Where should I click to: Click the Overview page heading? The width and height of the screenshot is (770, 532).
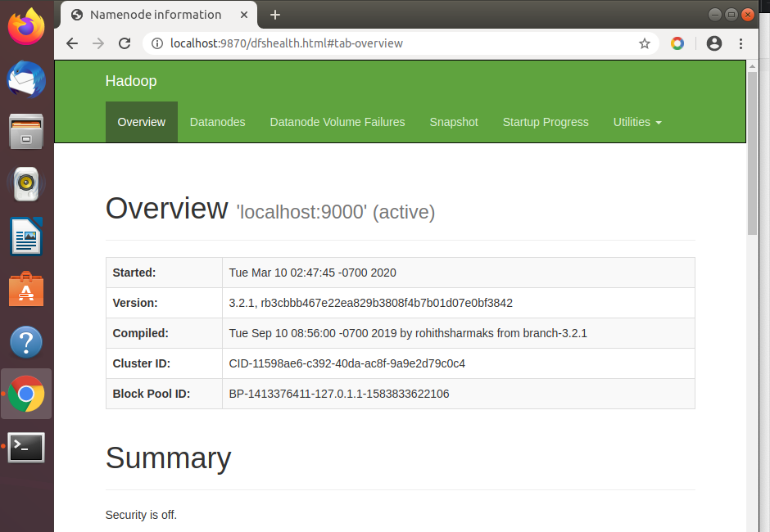click(x=167, y=209)
